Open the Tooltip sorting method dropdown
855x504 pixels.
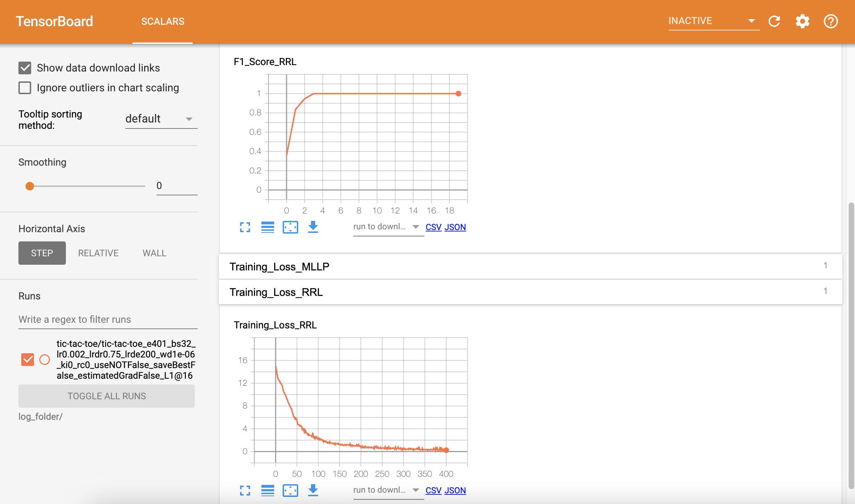pos(161,119)
